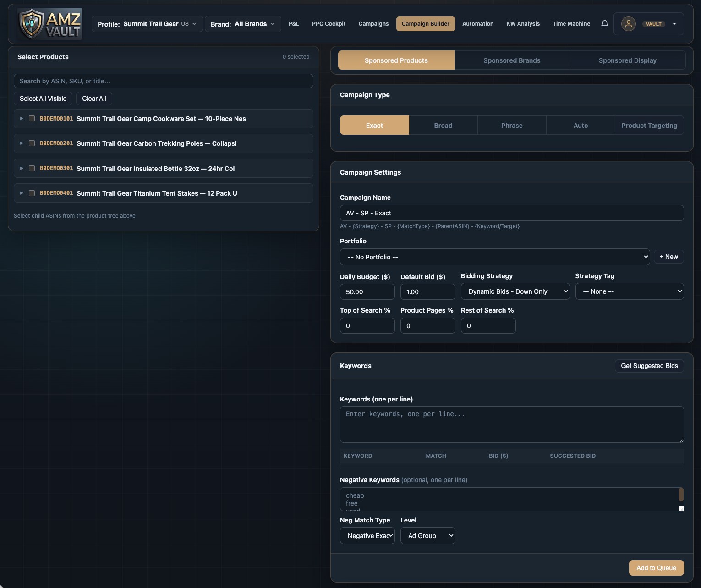Image resolution: width=701 pixels, height=588 pixels.
Task: Open the Portfolio dropdown
Action: (495, 257)
